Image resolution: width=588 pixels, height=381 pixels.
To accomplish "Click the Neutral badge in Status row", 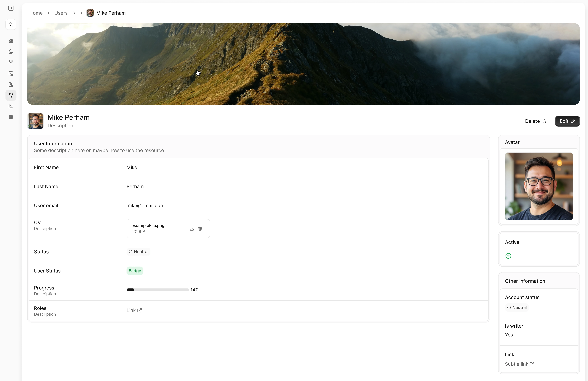I will tap(138, 252).
